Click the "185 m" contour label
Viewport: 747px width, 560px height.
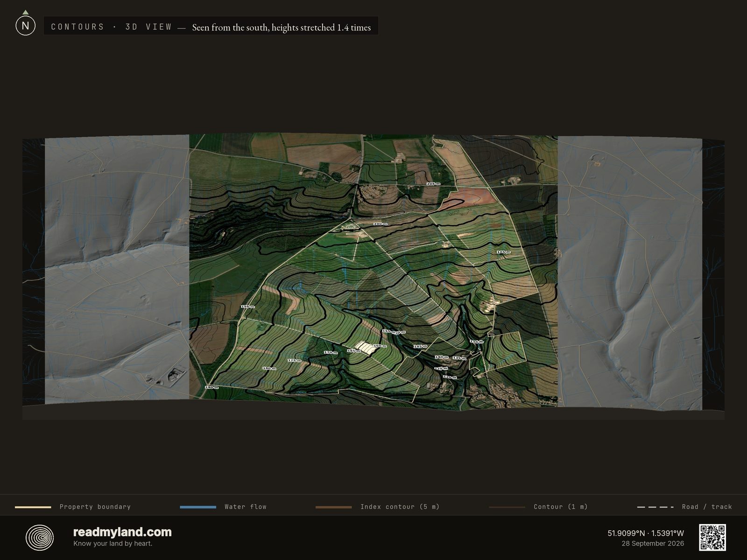click(x=503, y=252)
